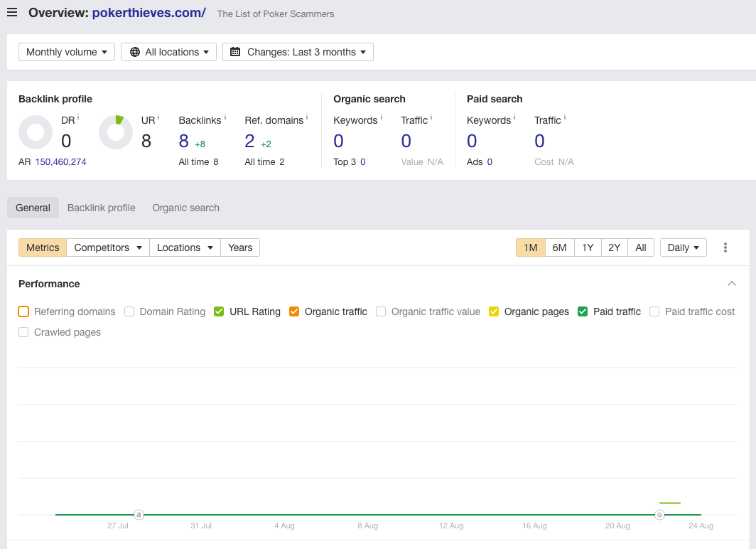The height and width of the screenshot is (549, 756).
Task: Click the UR donut chart
Action: click(x=116, y=132)
